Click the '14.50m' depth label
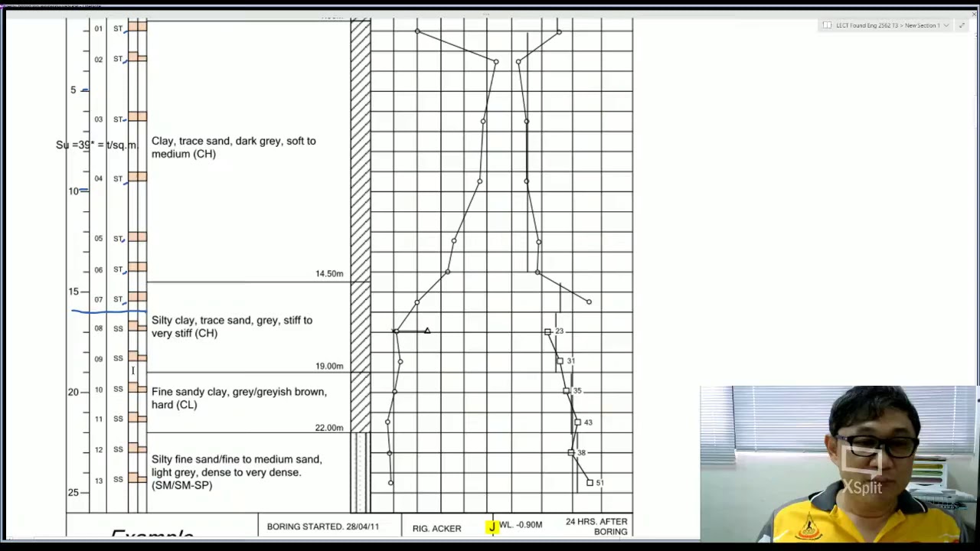The height and width of the screenshot is (551, 980). [x=329, y=273]
